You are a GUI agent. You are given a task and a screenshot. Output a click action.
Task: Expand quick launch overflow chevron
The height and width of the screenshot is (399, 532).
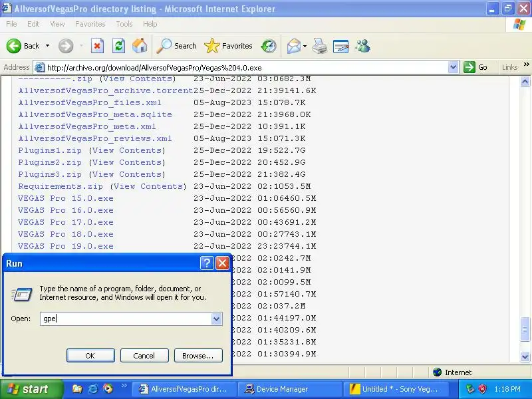124,385
